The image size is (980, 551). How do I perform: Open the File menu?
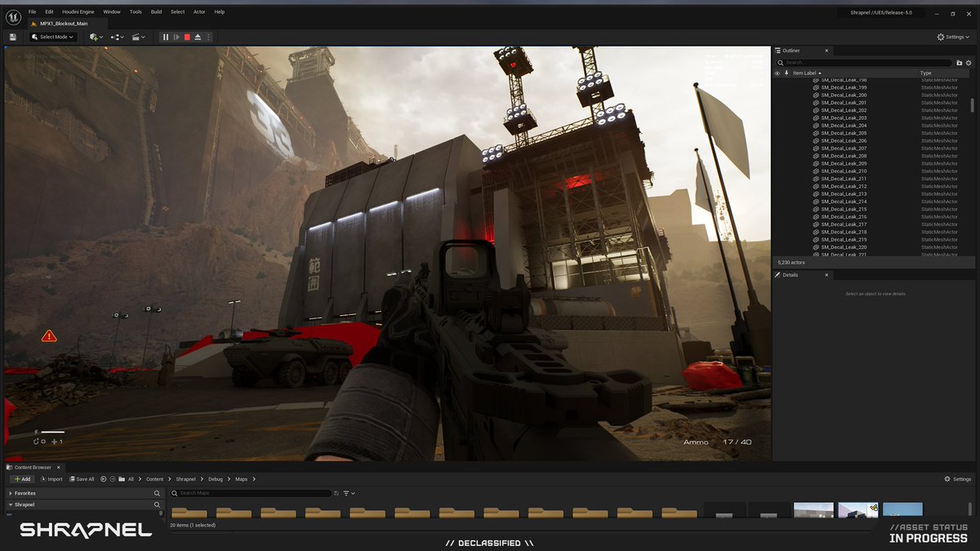point(32,12)
